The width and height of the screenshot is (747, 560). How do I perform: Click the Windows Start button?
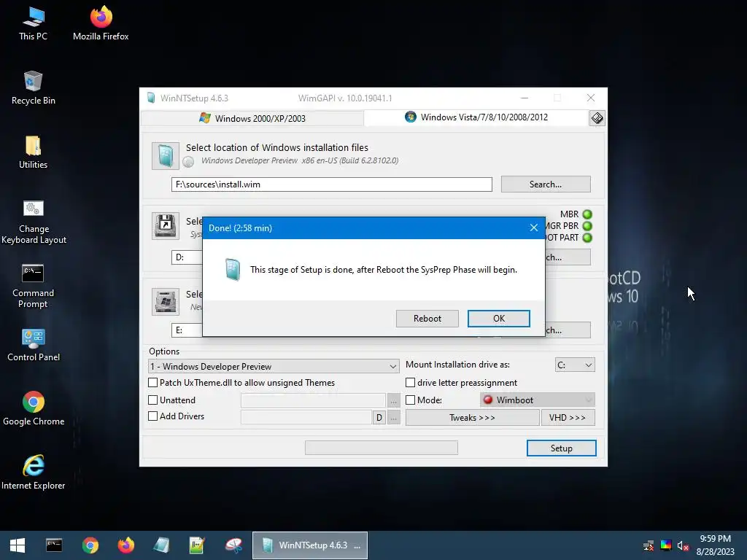pyautogui.click(x=18, y=545)
